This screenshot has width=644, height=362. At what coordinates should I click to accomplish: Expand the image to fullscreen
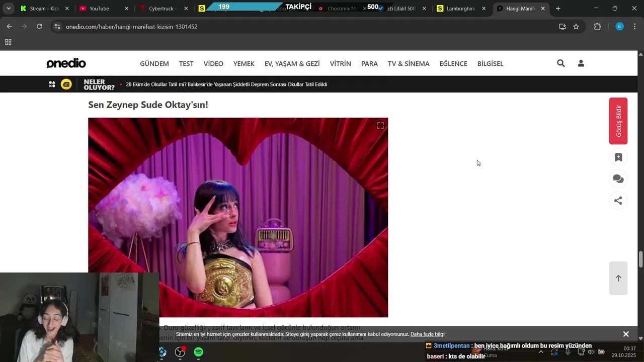[380, 125]
